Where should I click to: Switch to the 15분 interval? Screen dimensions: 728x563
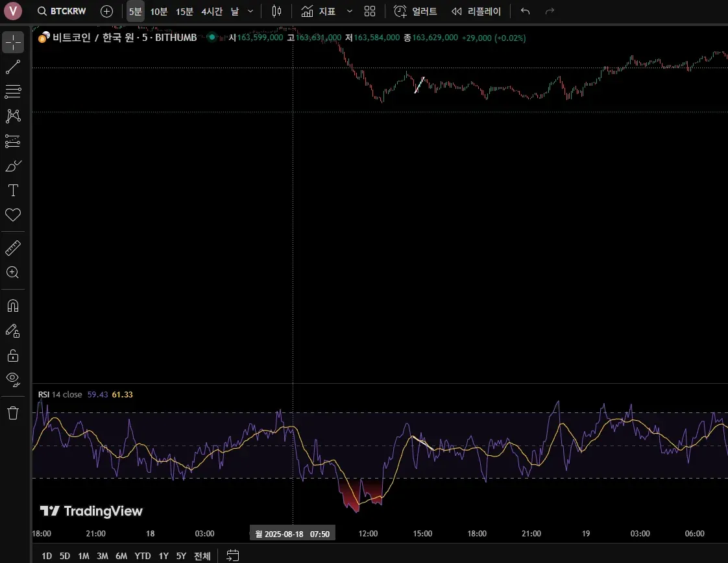tap(184, 11)
